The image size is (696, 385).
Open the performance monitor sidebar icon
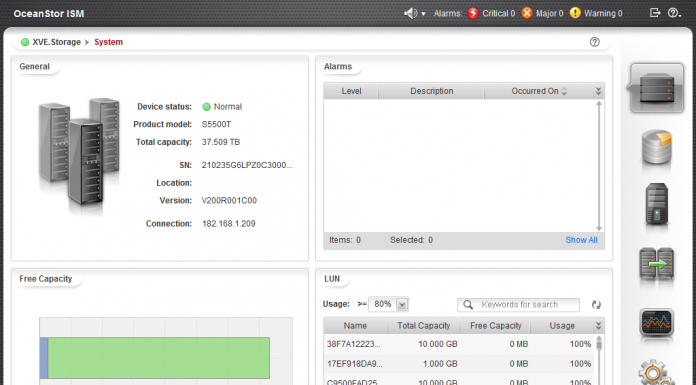pyautogui.click(x=656, y=322)
